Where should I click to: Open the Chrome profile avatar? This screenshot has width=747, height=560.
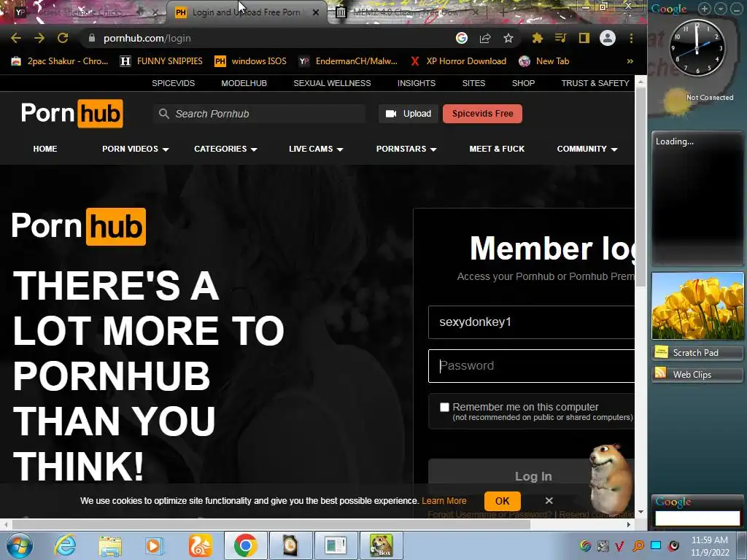pos(608,38)
